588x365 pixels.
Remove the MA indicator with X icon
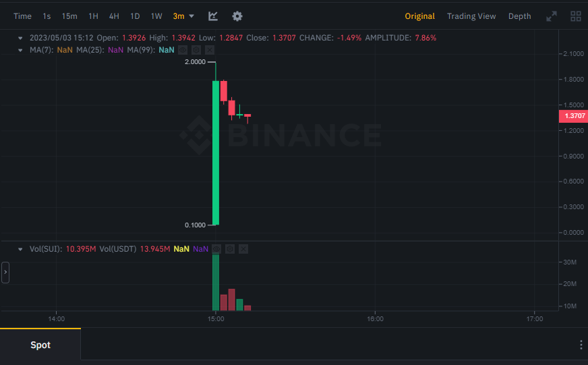[209, 49]
